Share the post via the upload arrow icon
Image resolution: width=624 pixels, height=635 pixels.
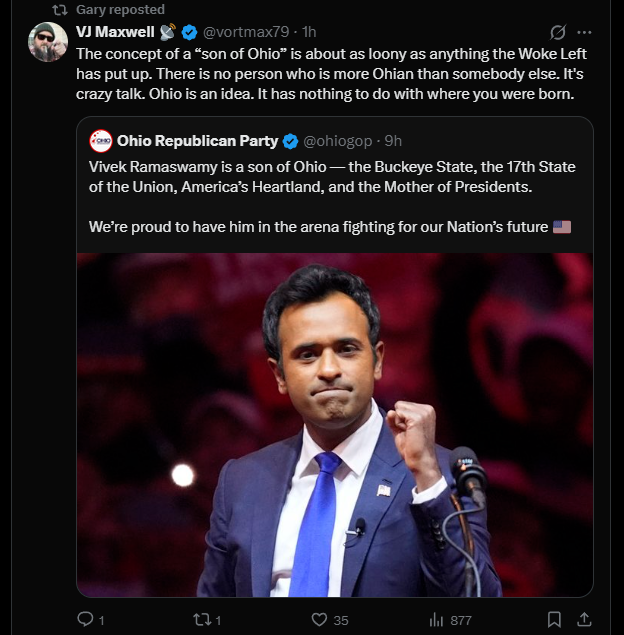586,620
